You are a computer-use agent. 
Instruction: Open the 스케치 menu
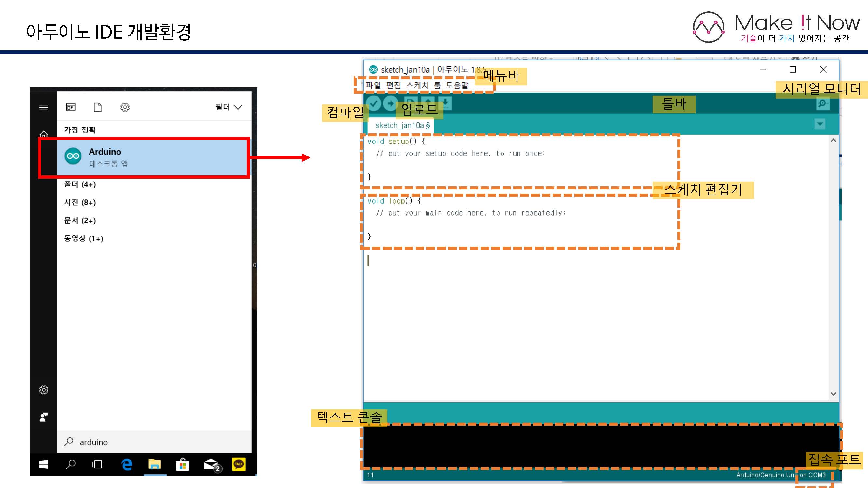click(x=417, y=85)
